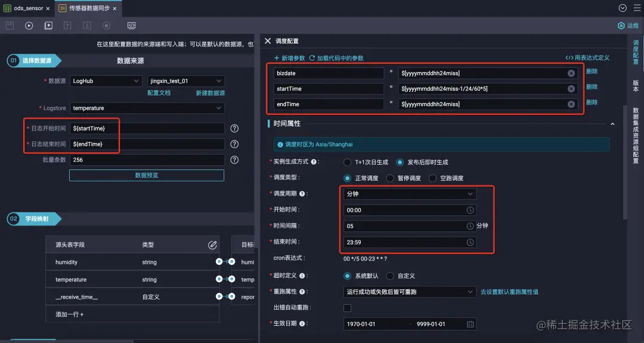Click clock icon in 时间间隔 field
This screenshot has width=644, height=343.
470,226
